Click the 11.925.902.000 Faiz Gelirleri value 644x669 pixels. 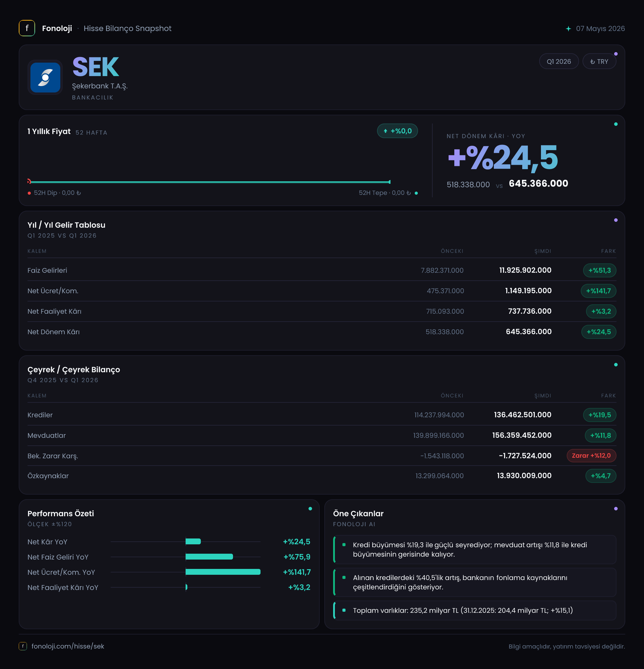(525, 270)
